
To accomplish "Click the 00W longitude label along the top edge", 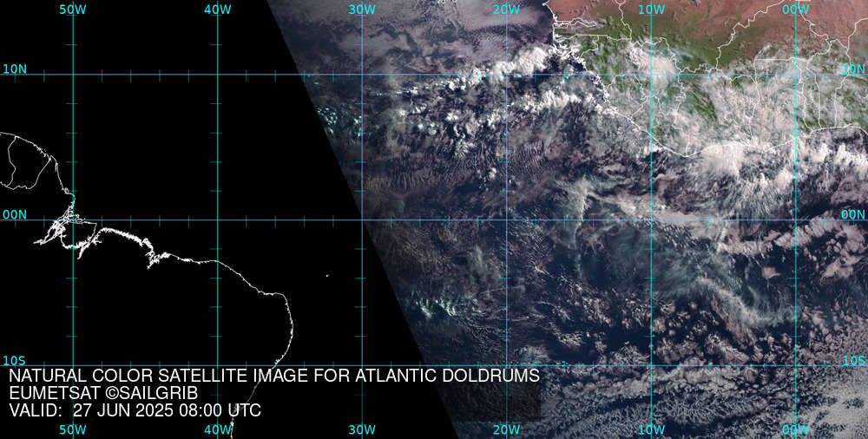I will [x=796, y=10].
